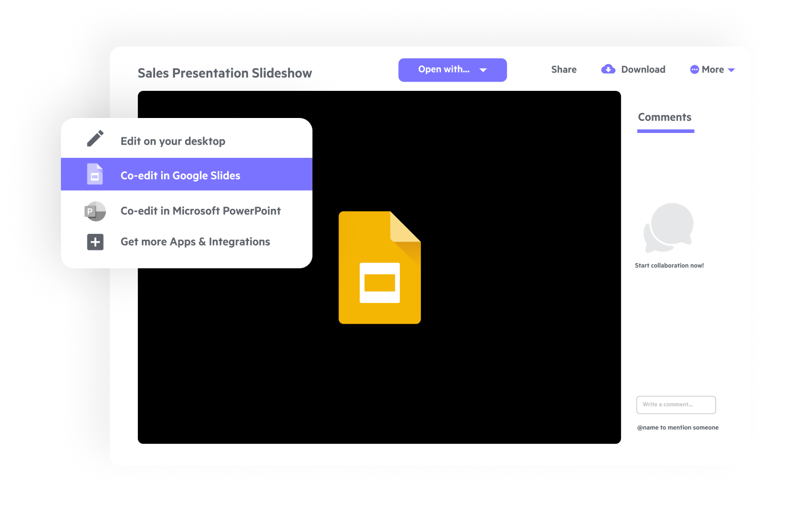Select Co-edit in Microsoft PowerPoint
The height and width of the screenshot is (513, 812).
pyautogui.click(x=201, y=211)
